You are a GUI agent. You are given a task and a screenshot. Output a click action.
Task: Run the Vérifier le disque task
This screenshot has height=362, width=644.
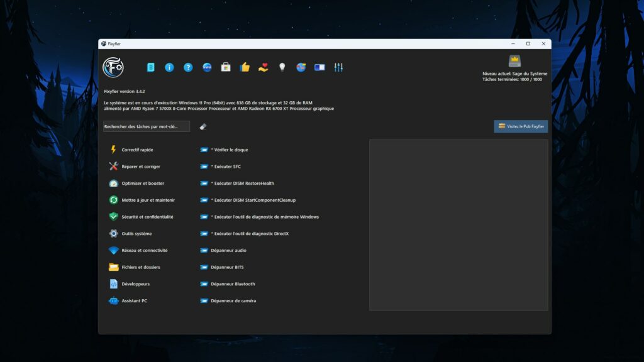pos(225,150)
